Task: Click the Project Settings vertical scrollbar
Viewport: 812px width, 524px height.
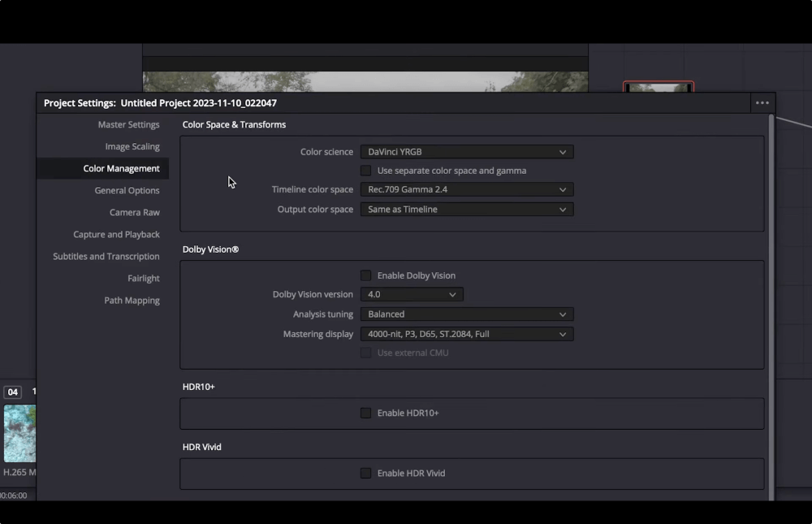Action: coord(771,307)
